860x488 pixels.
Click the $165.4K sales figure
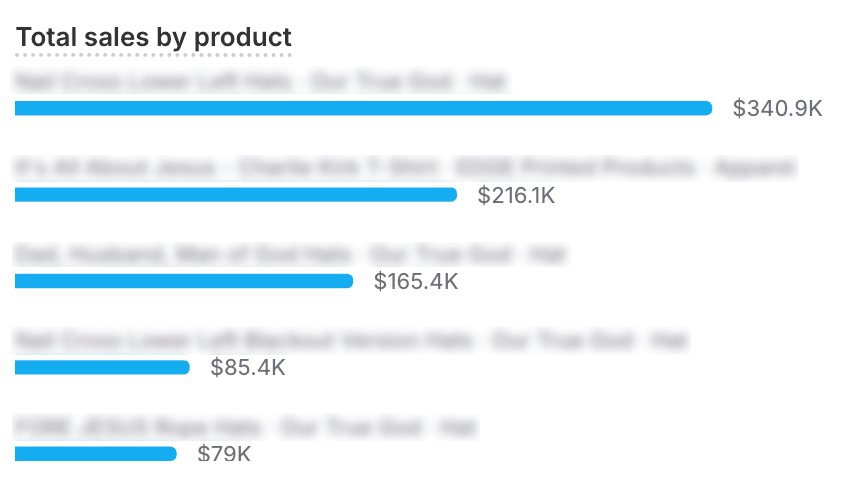tap(416, 282)
